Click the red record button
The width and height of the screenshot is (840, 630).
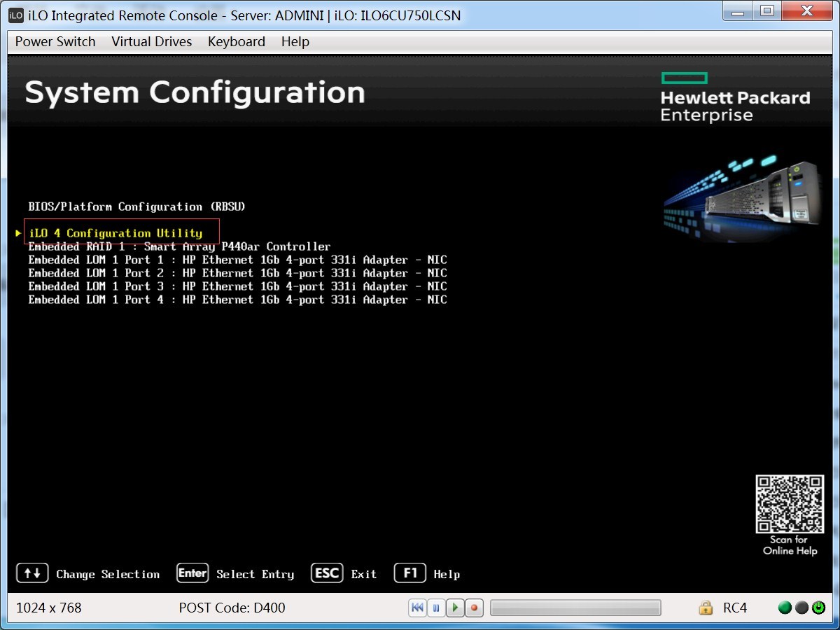point(474,608)
